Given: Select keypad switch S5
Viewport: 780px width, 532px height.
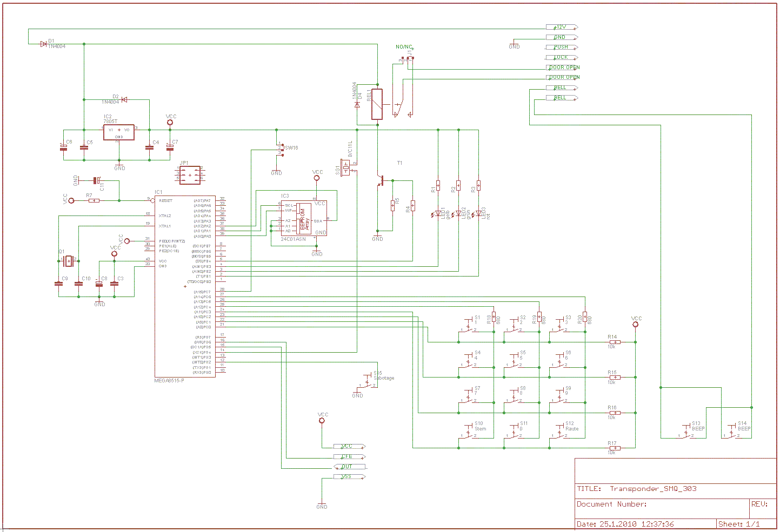Looking at the screenshot, I should (x=514, y=361).
